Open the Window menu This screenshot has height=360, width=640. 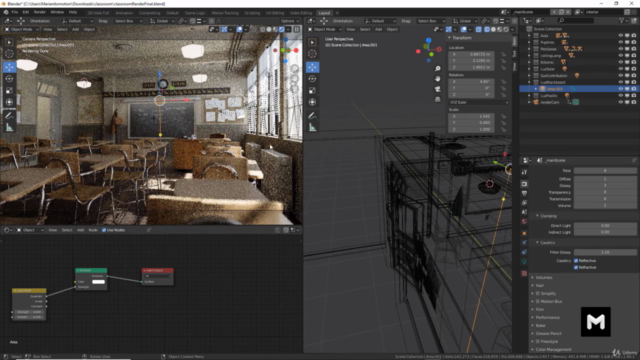tap(57, 12)
